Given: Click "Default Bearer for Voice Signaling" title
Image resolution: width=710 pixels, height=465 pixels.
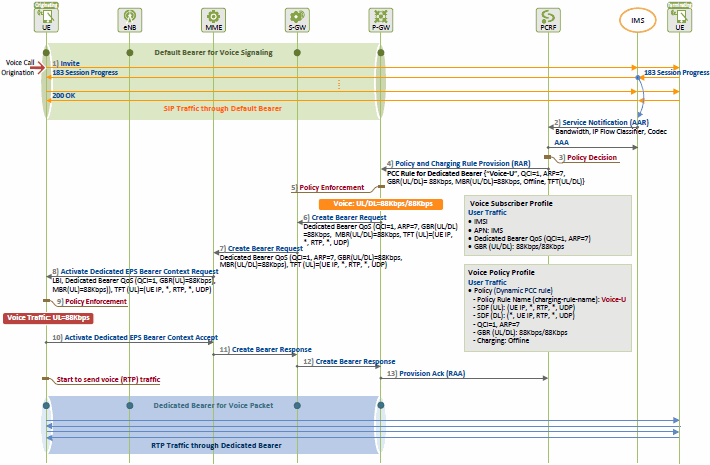Looking at the screenshot, I should click(213, 53).
